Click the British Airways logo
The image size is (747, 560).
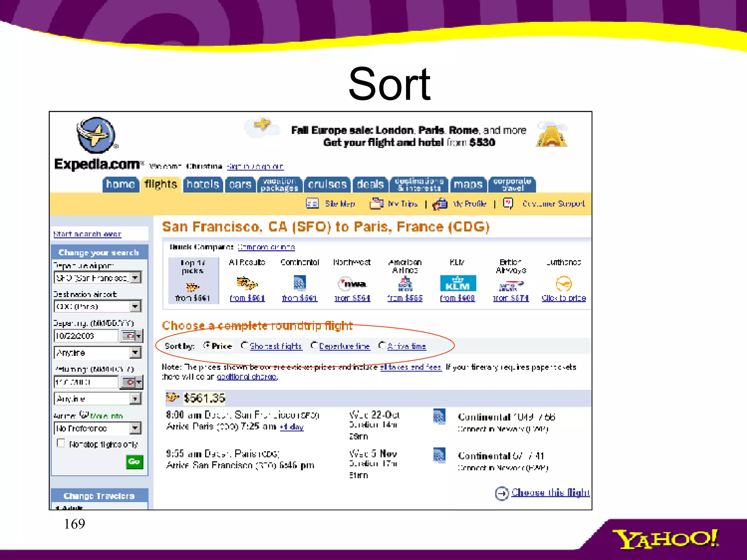tap(511, 286)
